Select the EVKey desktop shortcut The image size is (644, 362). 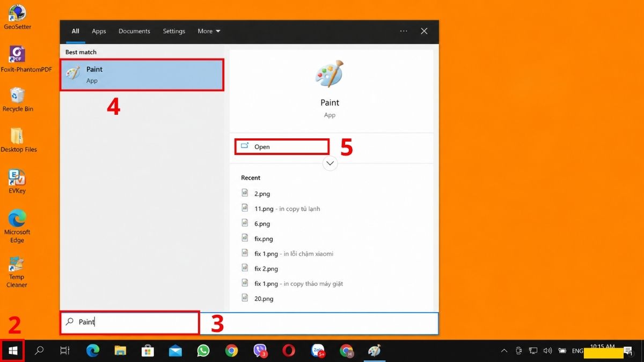tap(17, 182)
